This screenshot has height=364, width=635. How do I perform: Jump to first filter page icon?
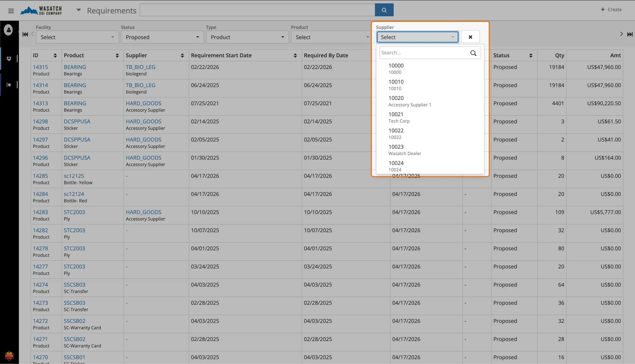pyautogui.click(x=25, y=34)
